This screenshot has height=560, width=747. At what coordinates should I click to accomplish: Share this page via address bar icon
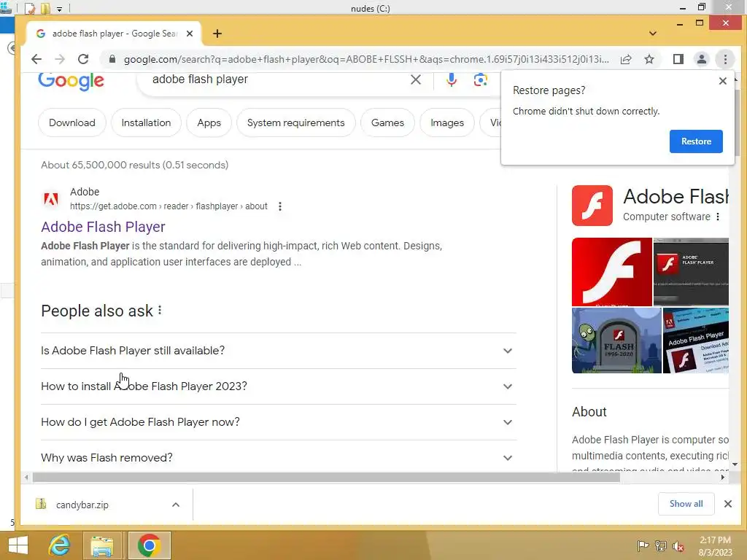(x=626, y=59)
